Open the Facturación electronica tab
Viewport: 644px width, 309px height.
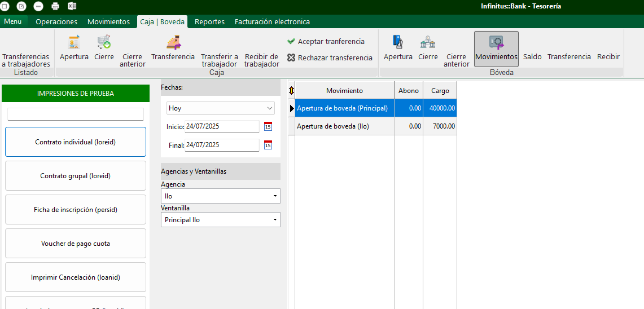pyautogui.click(x=272, y=22)
